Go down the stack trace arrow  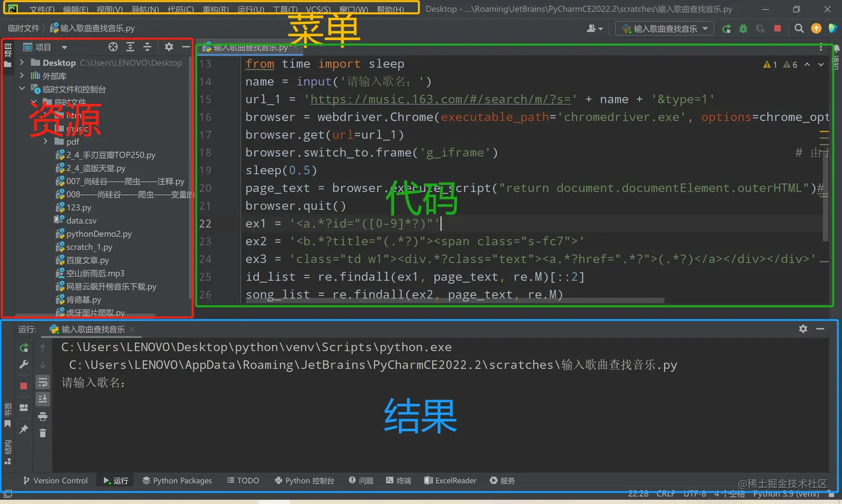pos(43,365)
